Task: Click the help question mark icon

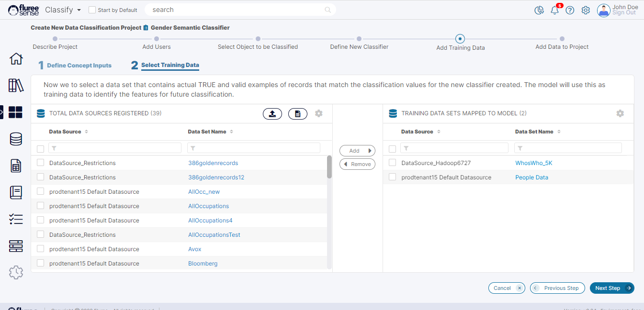Action: (570, 10)
